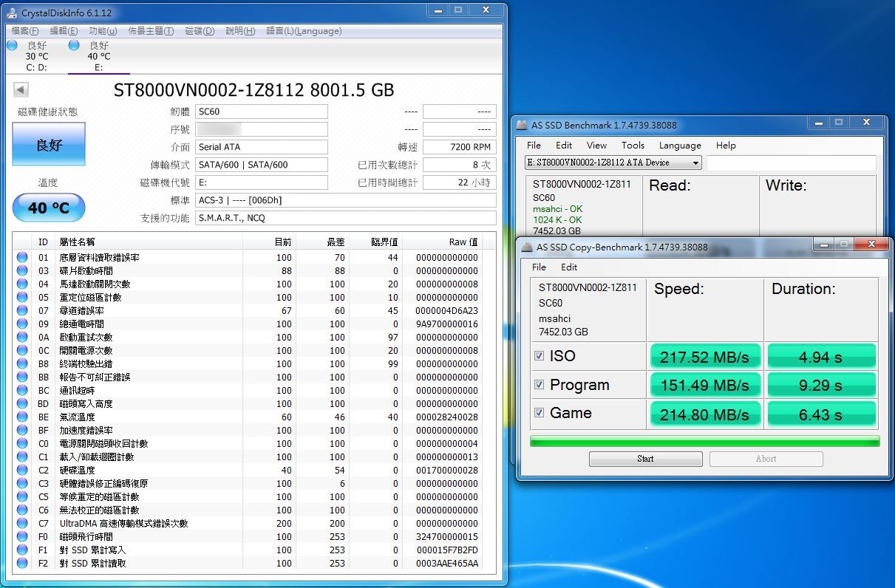Click the empty text field beside drive dropdown

791,163
